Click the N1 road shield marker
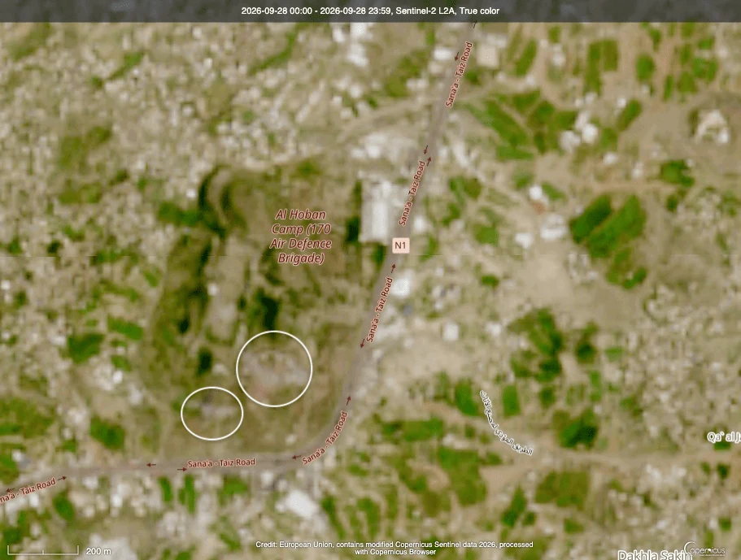741x560 pixels. coord(400,245)
